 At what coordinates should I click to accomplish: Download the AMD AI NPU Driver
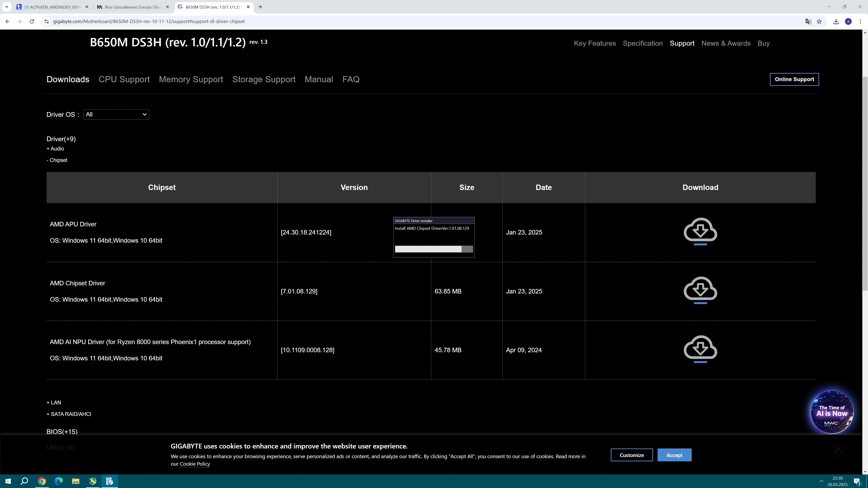coord(700,349)
